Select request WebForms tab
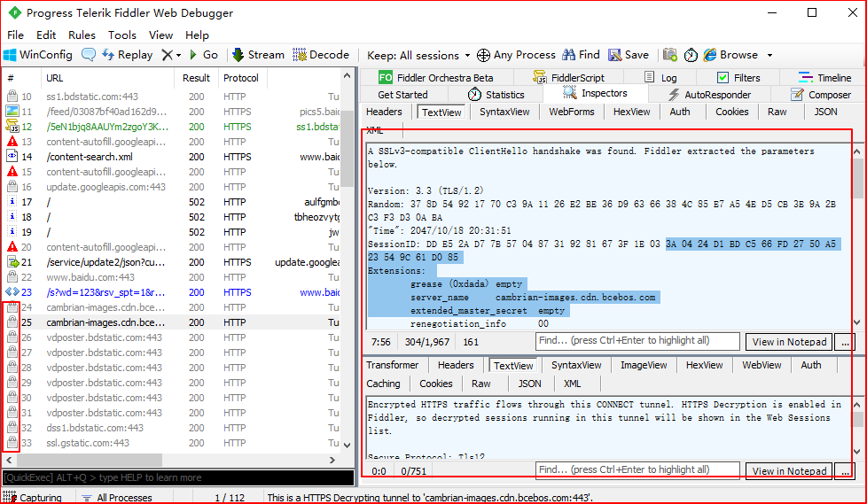867x504 pixels. pyautogui.click(x=572, y=112)
